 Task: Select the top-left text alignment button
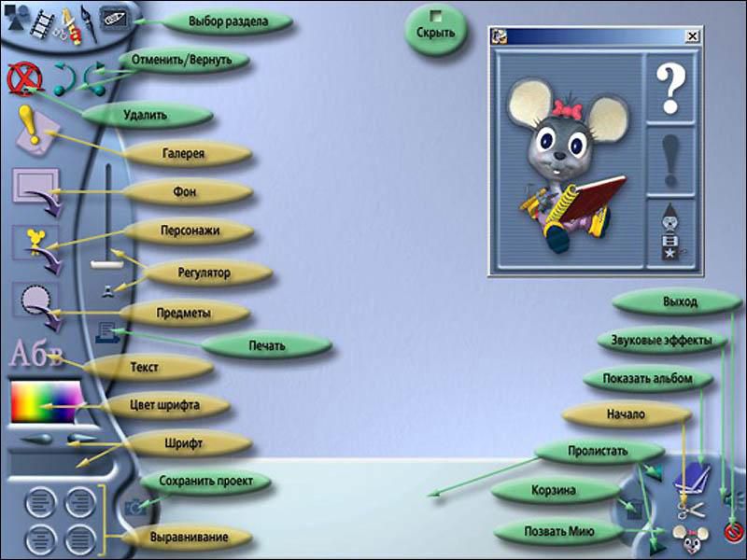(39, 504)
